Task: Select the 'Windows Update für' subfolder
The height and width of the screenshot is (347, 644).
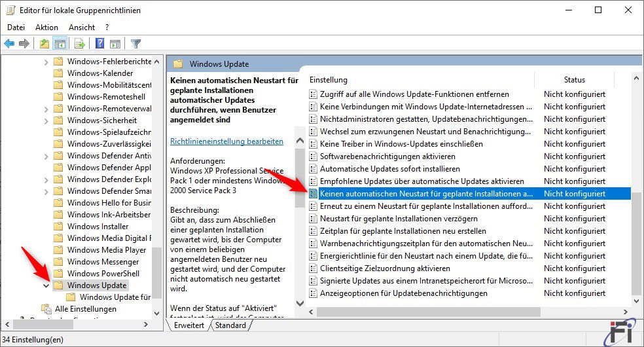Action: 115,297
